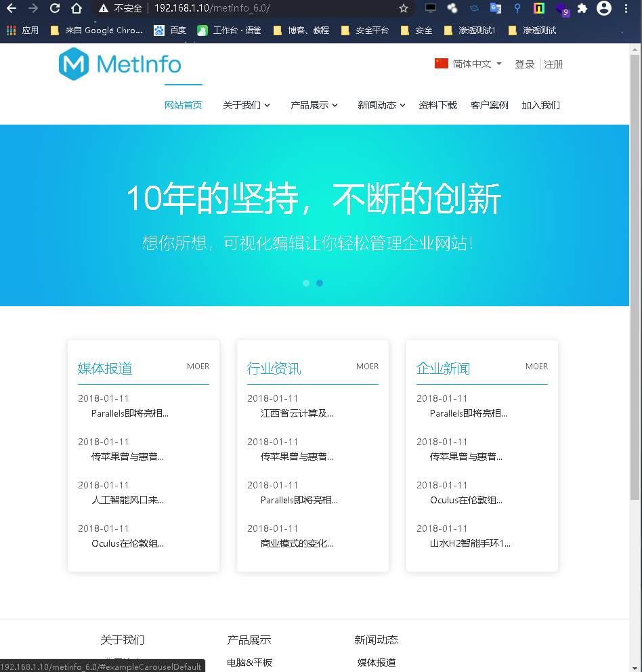Click the MetInfo logo in header
This screenshot has width=642, height=672.
(120, 64)
